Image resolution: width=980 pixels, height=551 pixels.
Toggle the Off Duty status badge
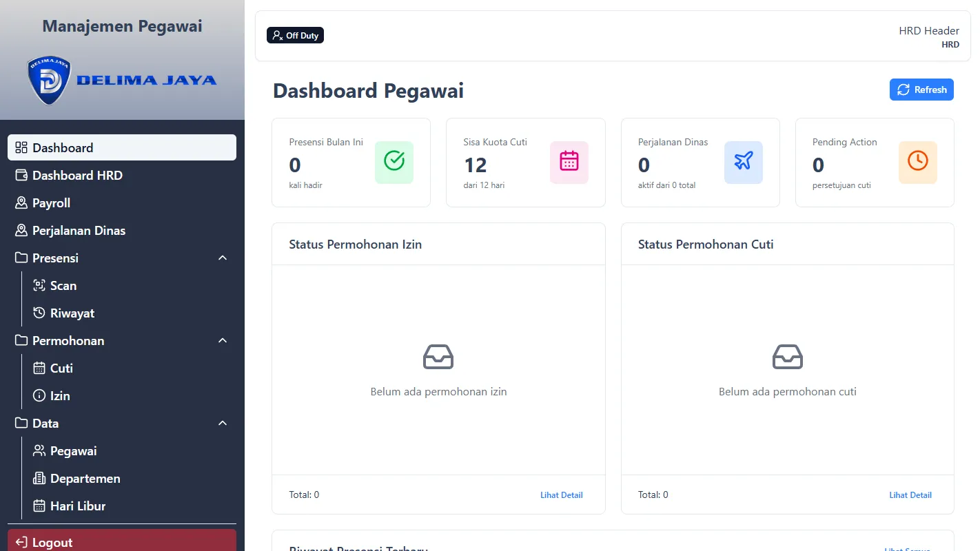tap(295, 35)
